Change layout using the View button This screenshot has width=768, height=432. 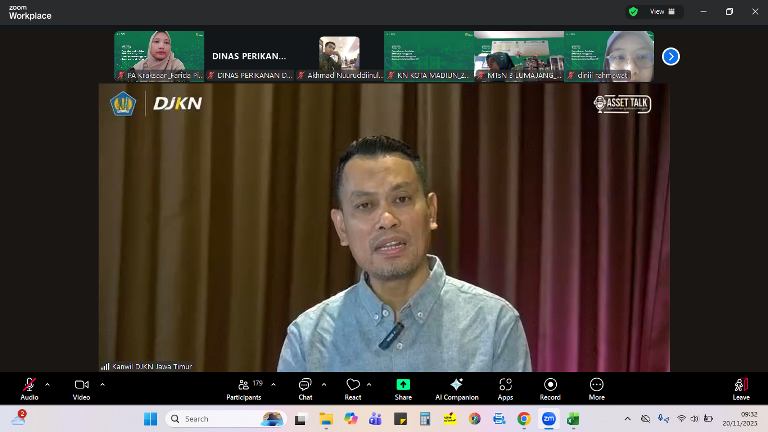coord(663,12)
